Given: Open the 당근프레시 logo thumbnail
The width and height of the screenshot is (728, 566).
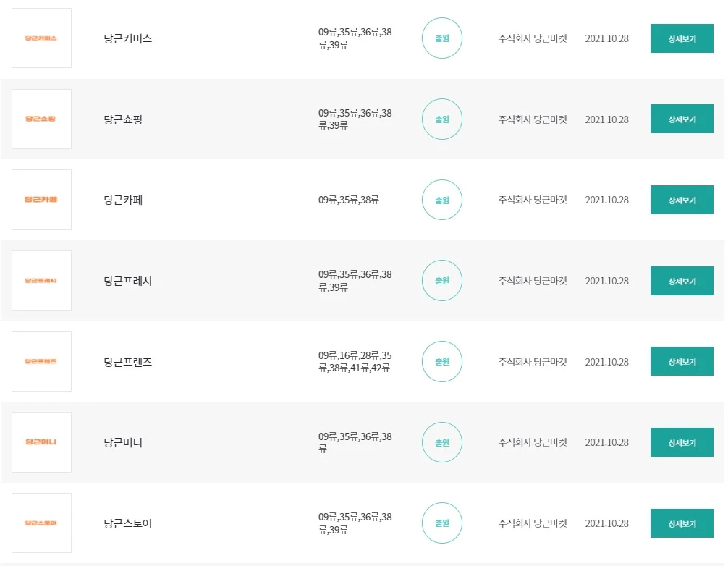Looking at the screenshot, I should (41, 281).
